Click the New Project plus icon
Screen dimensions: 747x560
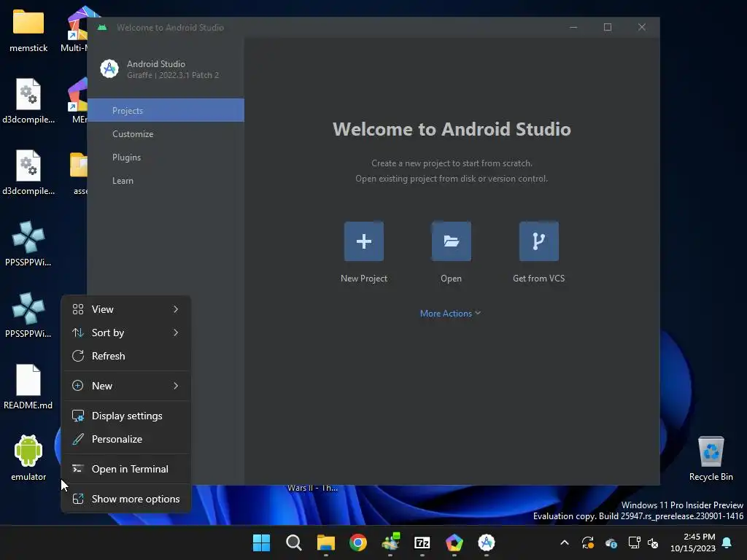tap(363, 241)
